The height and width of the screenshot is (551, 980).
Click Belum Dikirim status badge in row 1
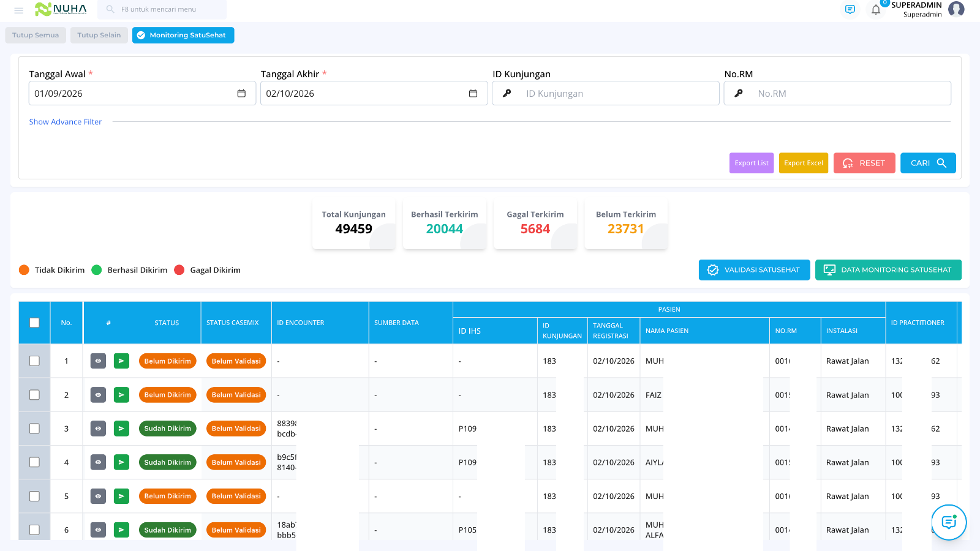[x=168, y=361]
